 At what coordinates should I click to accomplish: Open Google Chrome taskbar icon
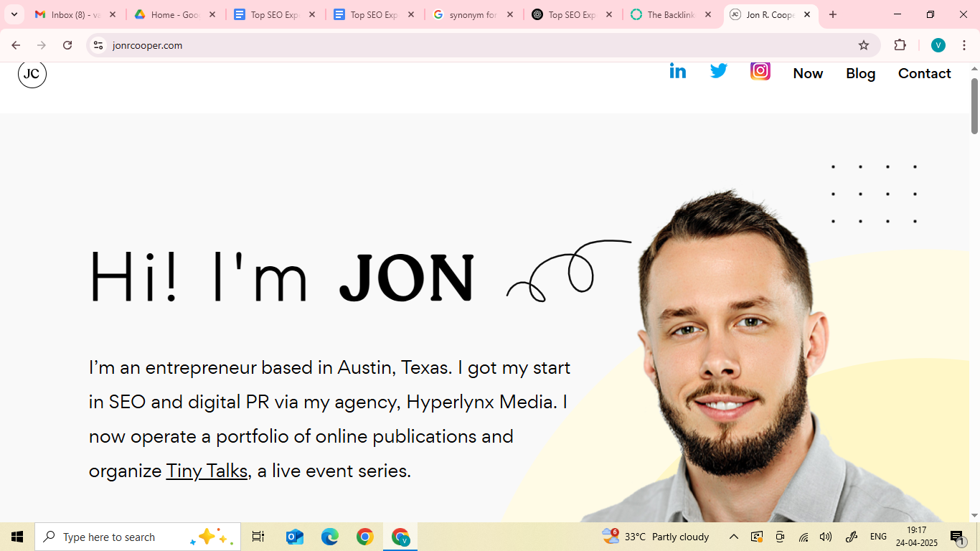[x=365, y=537]
